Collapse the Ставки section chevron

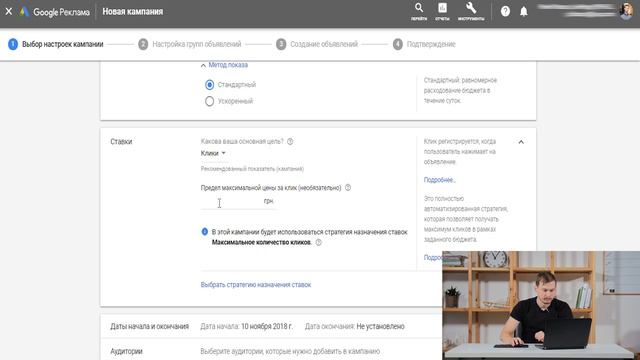[x=521, y=142]
